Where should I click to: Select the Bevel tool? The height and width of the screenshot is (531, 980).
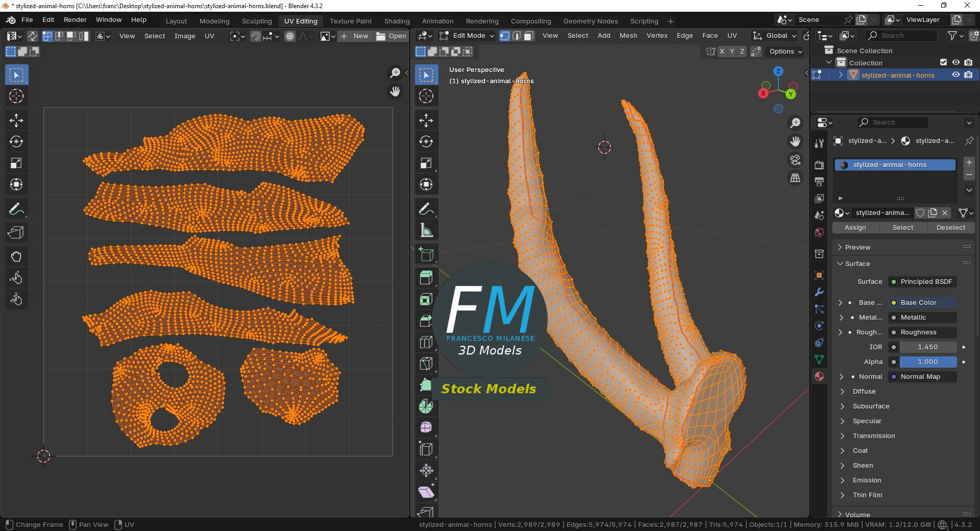coord(426,321)
